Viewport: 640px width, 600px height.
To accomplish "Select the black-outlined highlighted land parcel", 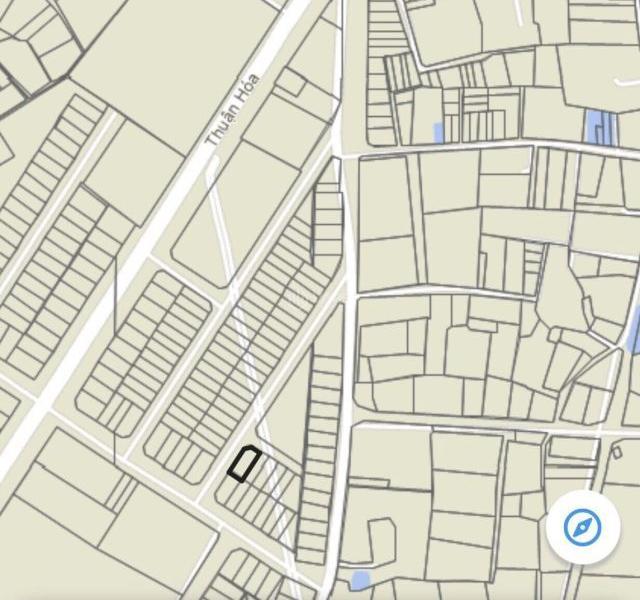I will point(244,464).
